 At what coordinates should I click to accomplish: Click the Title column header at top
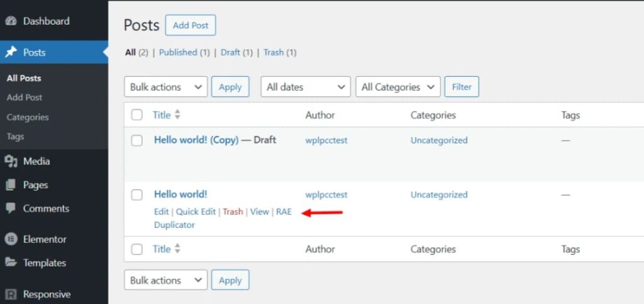[162, 115]
